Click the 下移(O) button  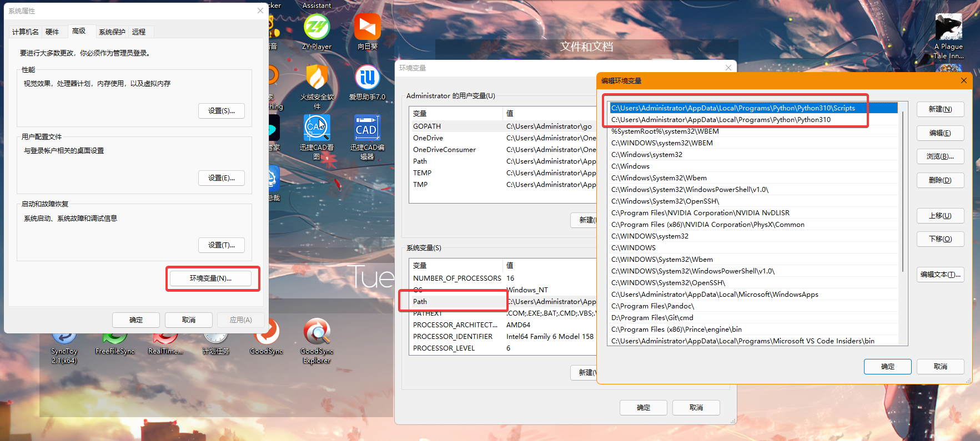point(940,239)
